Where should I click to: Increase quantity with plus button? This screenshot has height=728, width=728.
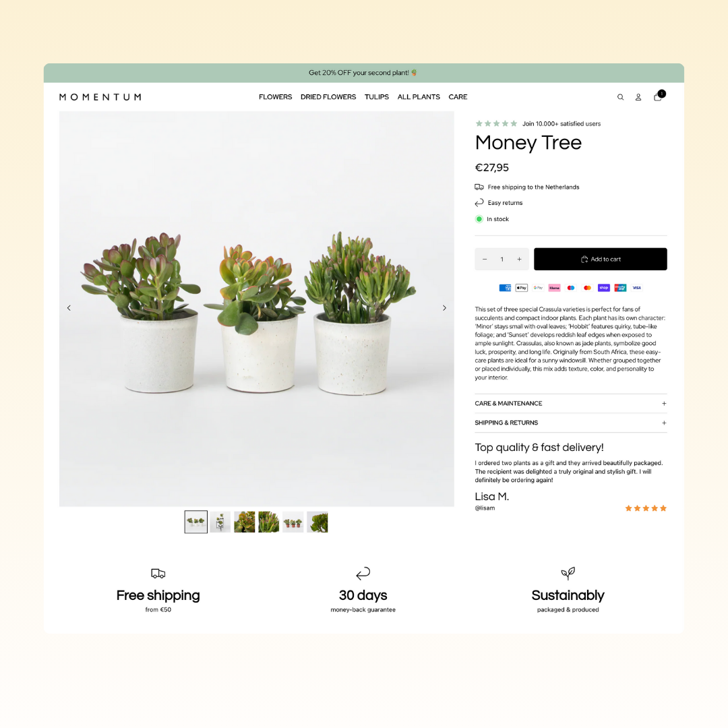pyautogui.click(x=519, y=259)
